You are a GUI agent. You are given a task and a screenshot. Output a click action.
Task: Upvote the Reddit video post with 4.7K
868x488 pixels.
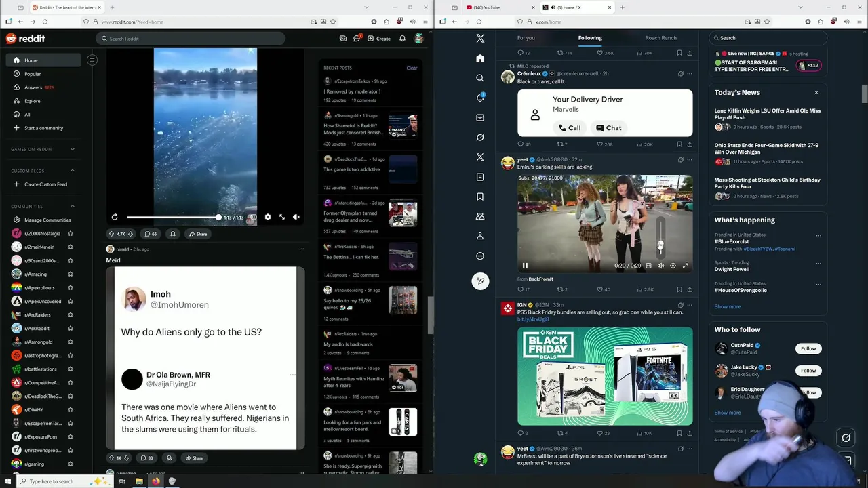pos(111,234)
